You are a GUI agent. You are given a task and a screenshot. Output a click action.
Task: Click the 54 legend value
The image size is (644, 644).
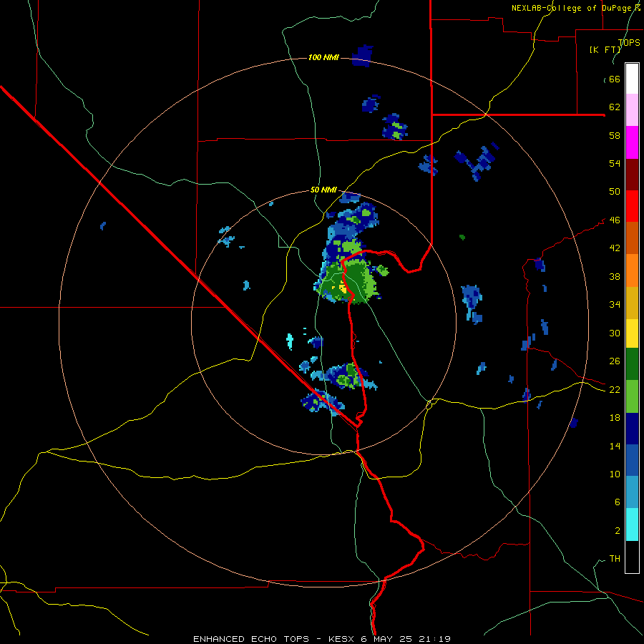tap(615, 163)
